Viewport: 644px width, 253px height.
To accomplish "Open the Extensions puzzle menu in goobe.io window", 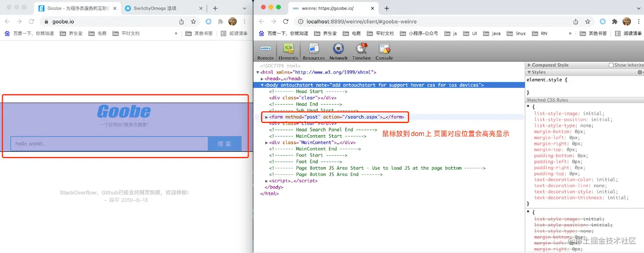I will (x=220, y=21).
